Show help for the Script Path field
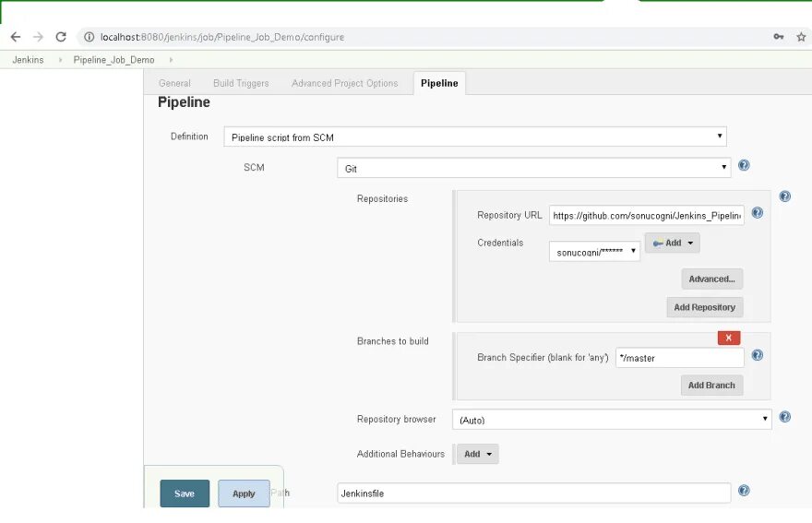This screenshot has width=812, height=523. pyautogui.click(x=744, y=491)
